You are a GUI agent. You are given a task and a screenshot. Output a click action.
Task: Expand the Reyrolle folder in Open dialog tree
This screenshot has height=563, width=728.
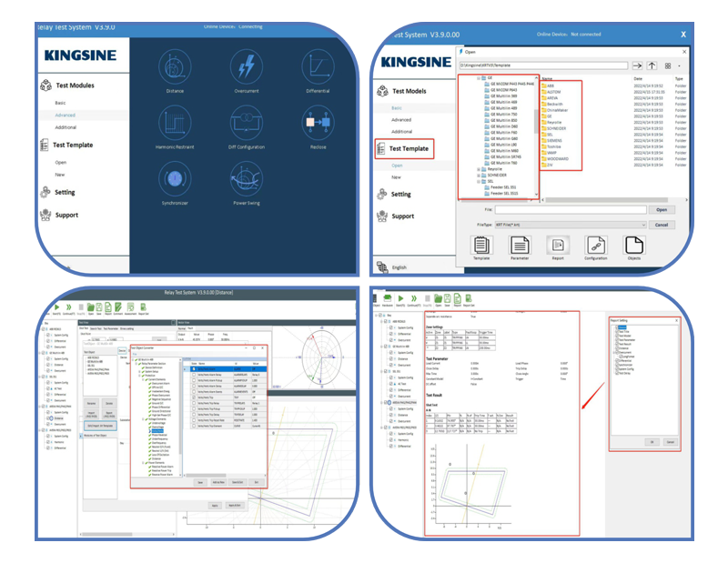coord(479,169)
